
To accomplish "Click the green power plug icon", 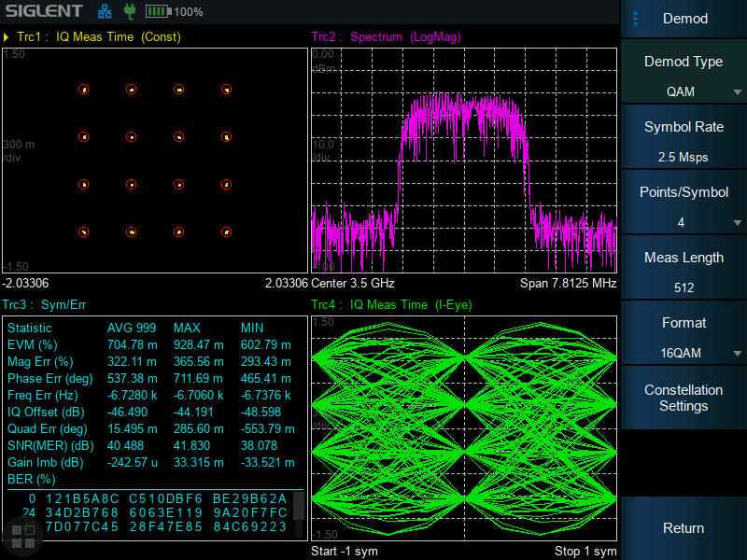I will (129, 11).
